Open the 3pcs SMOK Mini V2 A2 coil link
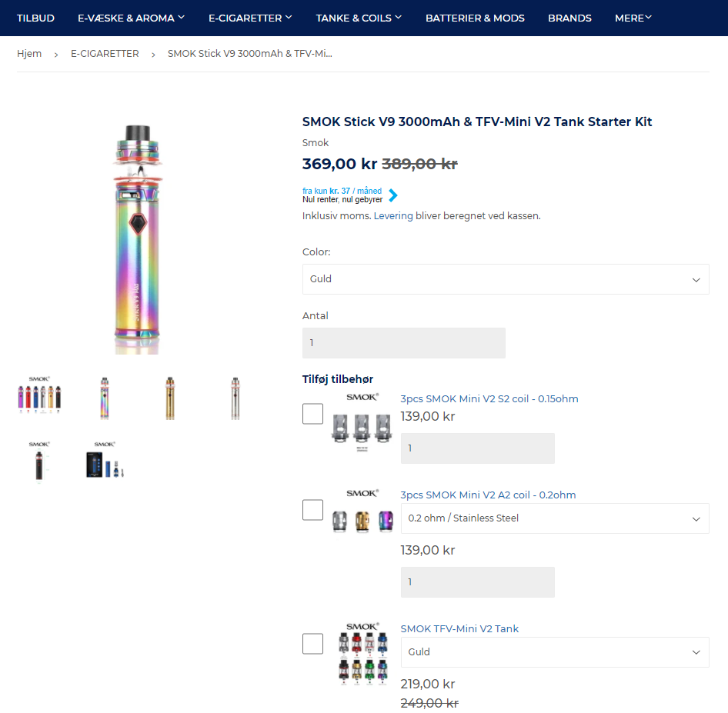The image size is (728, 713). click(x=488, y=495)
